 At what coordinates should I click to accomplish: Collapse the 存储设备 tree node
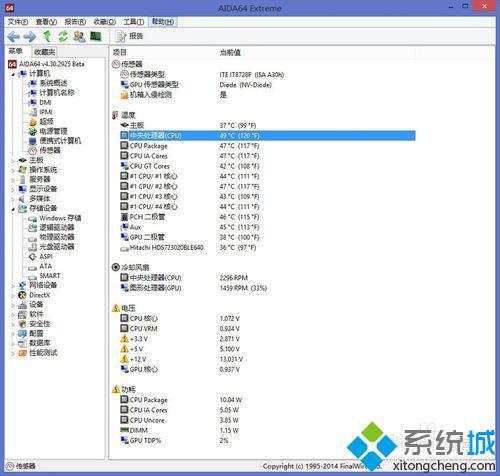tap(13, 209)
